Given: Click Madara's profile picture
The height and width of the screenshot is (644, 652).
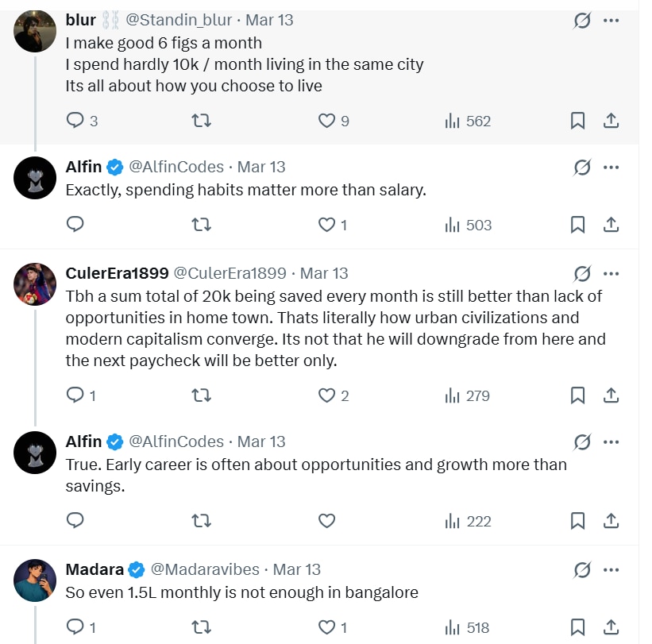Looking at the screenshot, I should coord(35,580).
